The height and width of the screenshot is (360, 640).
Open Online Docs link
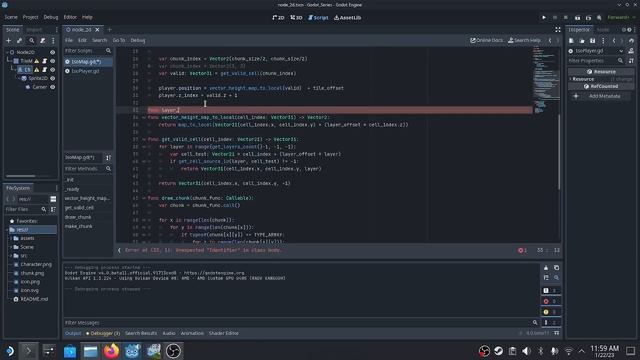tap(486, 40)
